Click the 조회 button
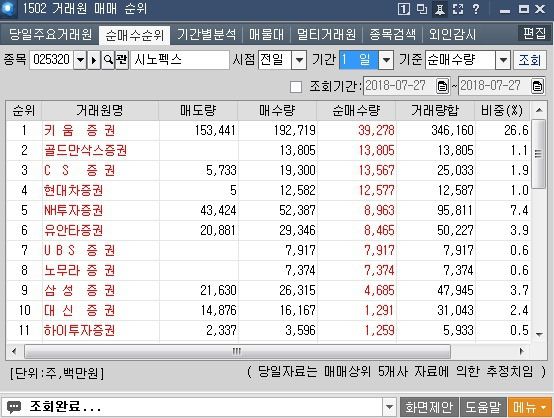 [530, 60]
